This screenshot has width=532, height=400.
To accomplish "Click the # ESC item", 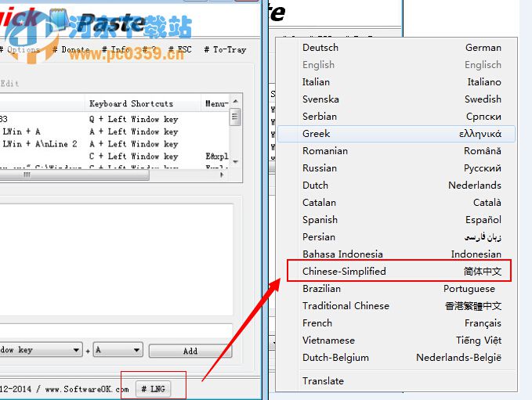I will coord(180,49).
